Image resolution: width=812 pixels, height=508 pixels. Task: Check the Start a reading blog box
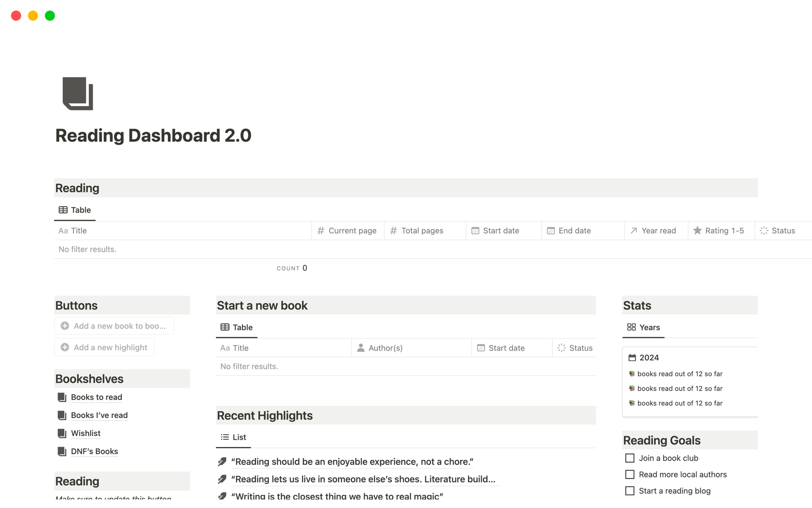[x=630, y=491]
